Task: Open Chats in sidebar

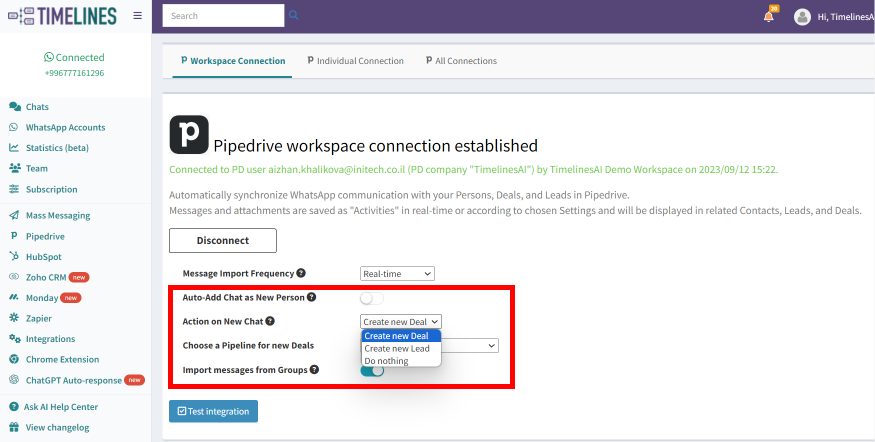Action: tap(37, 107)
